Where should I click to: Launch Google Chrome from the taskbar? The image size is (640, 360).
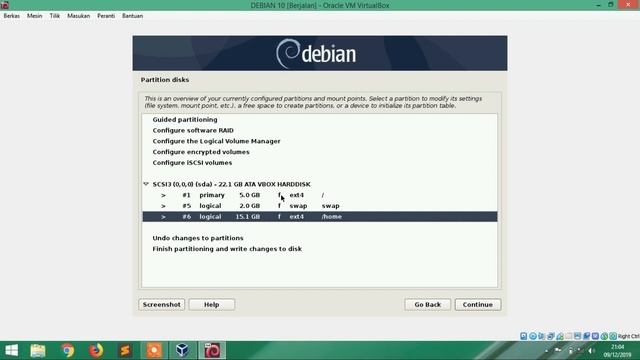click(68, 350)
